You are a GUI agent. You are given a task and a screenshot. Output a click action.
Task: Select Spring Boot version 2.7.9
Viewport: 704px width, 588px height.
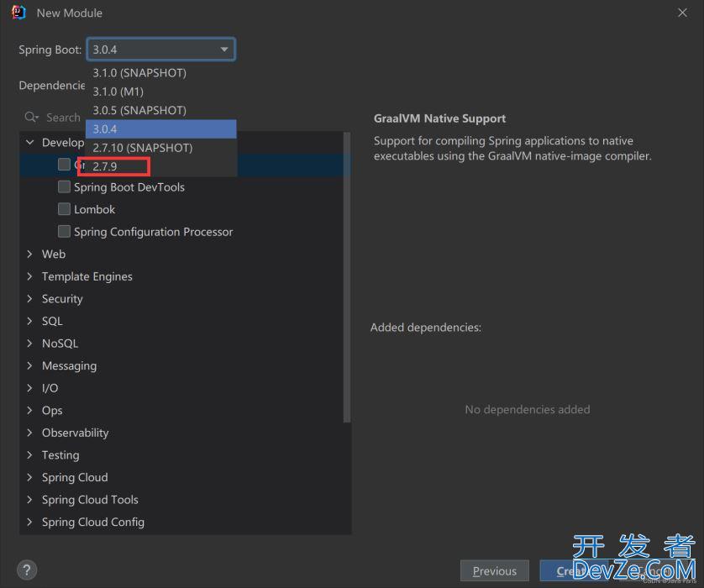pos(160,167)
